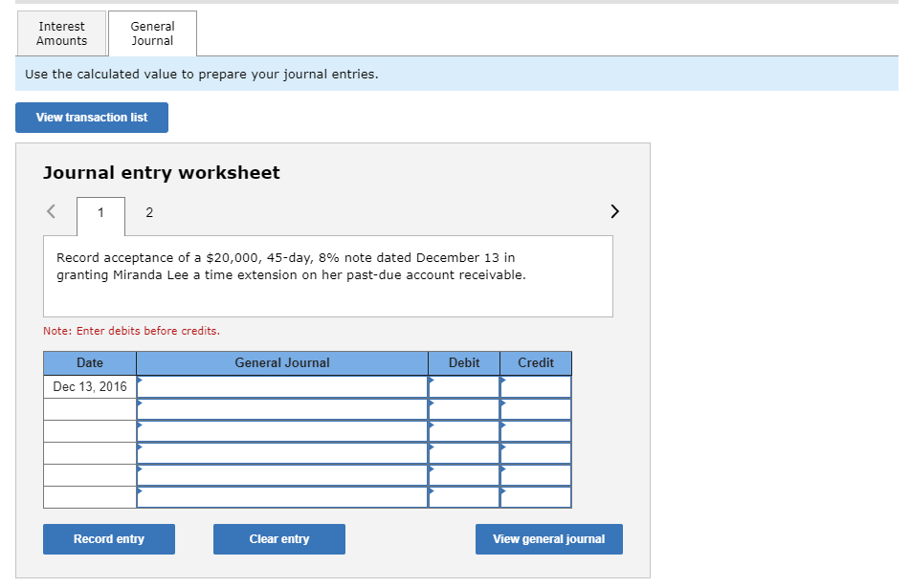Click the Dec 13, 2016 date cell
Screen dimensions: 910x588
pos(90,387)
